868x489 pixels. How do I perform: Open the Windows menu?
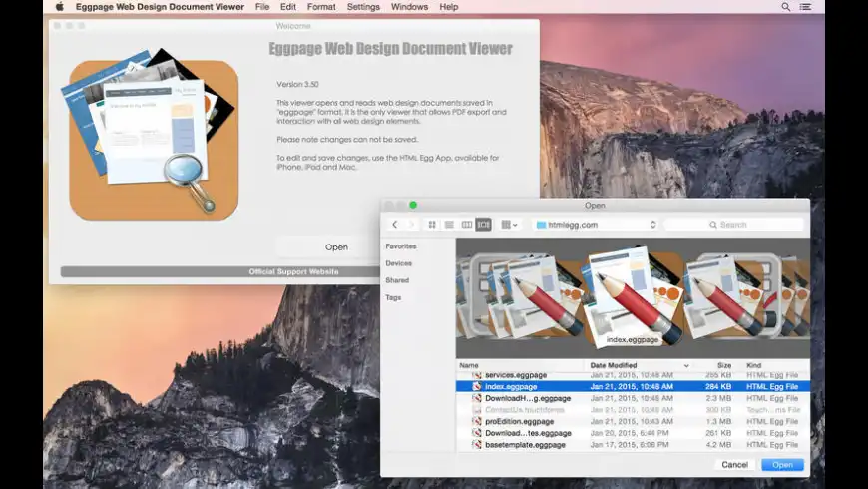coord(409,7)
